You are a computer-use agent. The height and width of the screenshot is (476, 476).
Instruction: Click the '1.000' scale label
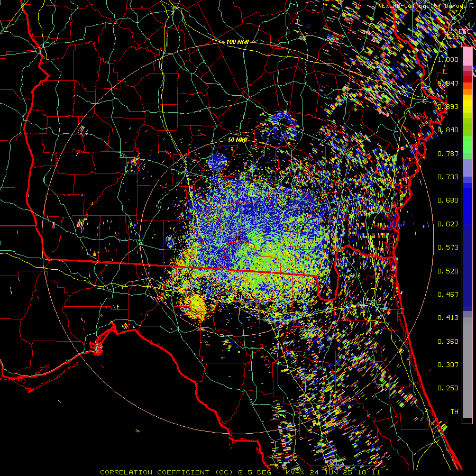[x=448, y=59]
